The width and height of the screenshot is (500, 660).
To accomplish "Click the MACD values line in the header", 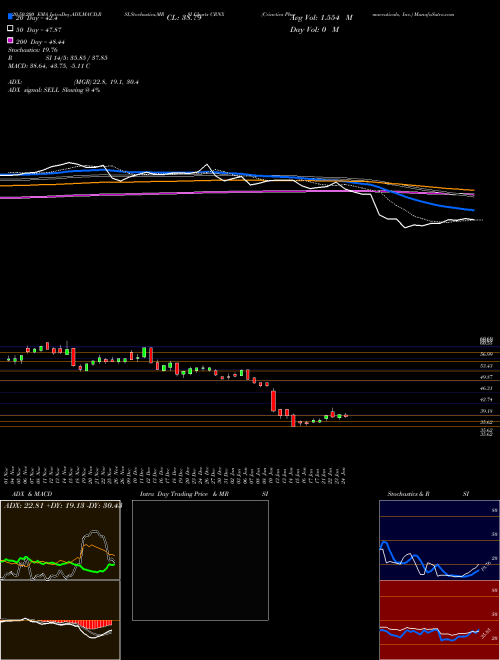I will point(49,66).
